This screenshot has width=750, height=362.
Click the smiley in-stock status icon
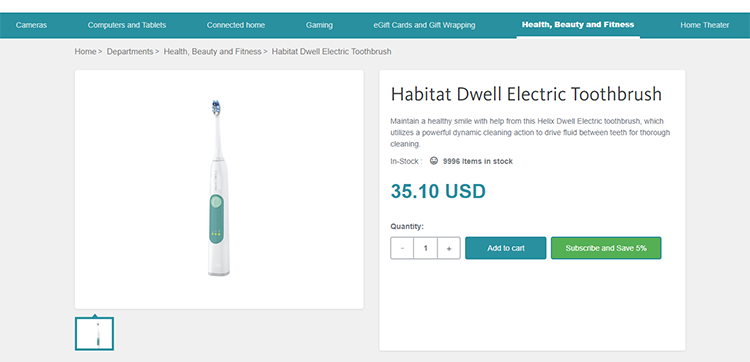tap(433, 161)
